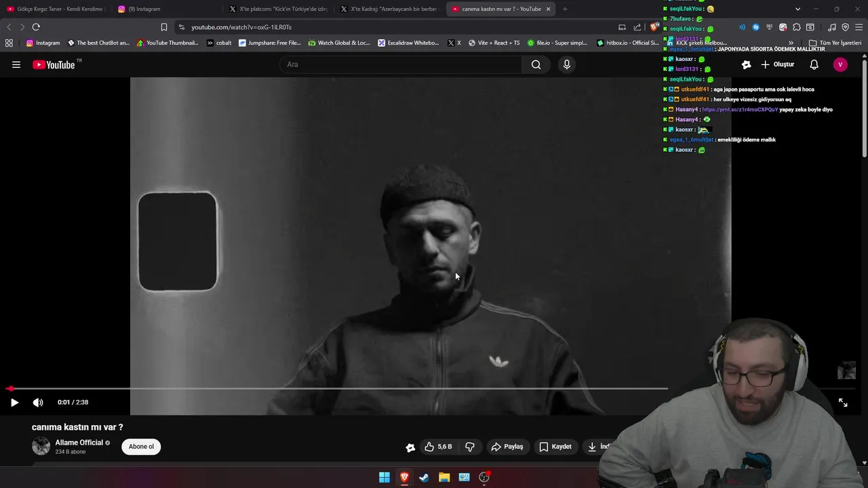Viewport: 868px width, 488px height.
Task: Open the prnt.sc link in chat
Action: pos(740,109)
